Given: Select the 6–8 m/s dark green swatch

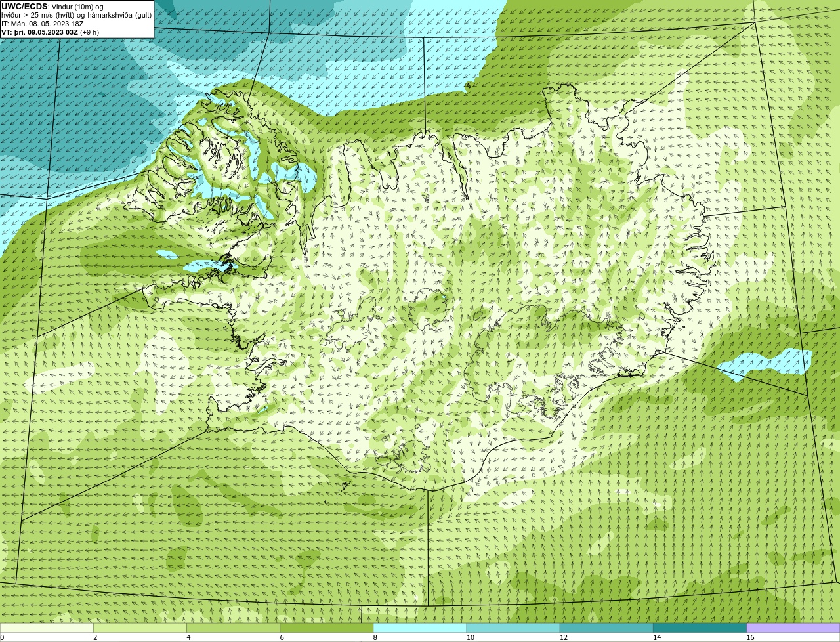Looking at the screenshot, I should 327,628.
